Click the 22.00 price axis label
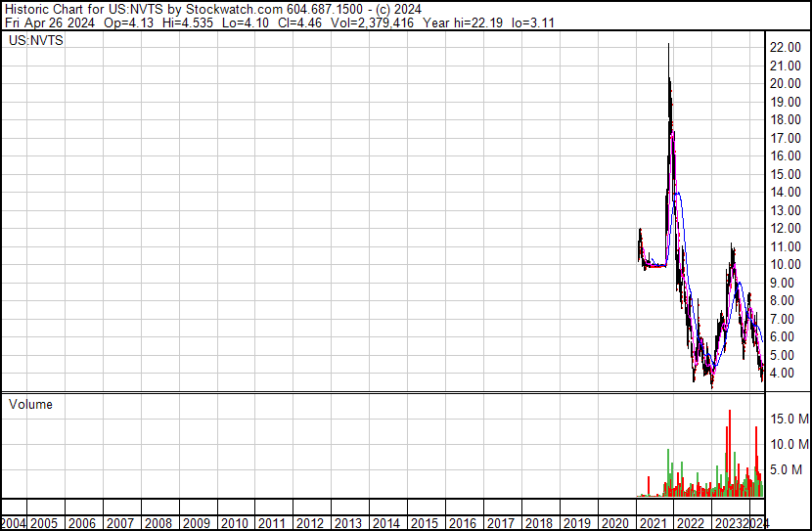The height and width of the screenshot is (531, 812). pos(787,47)
